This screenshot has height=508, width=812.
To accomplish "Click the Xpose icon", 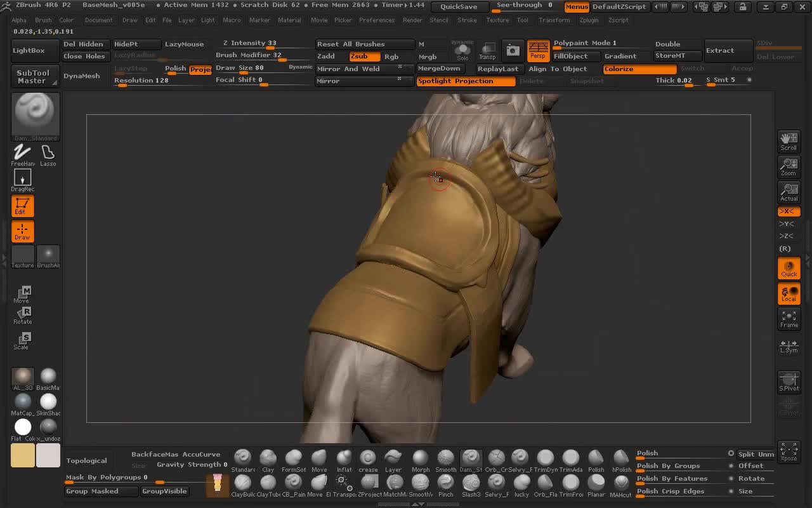I will tap(789, 451).
